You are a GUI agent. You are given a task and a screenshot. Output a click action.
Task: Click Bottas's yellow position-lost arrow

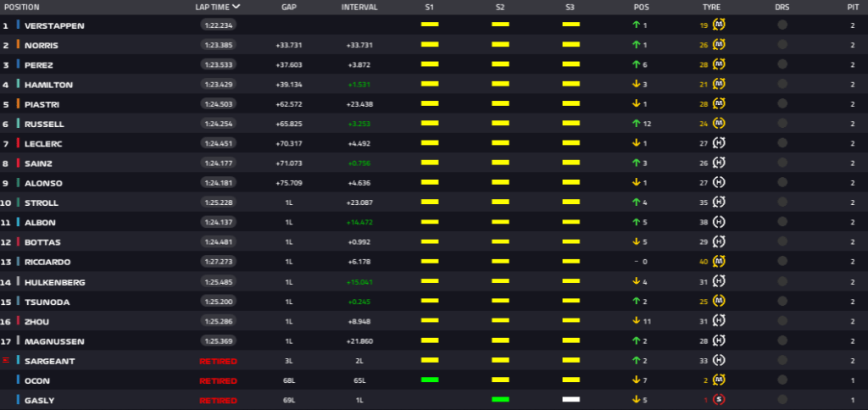(x=636, y=241)
